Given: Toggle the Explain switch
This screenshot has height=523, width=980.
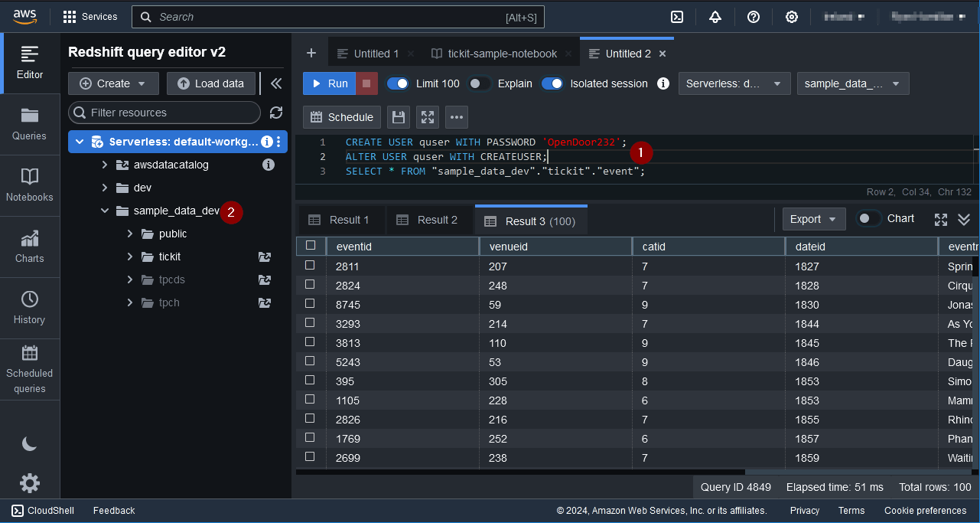Looking at the screenshot, I should 480,83.
